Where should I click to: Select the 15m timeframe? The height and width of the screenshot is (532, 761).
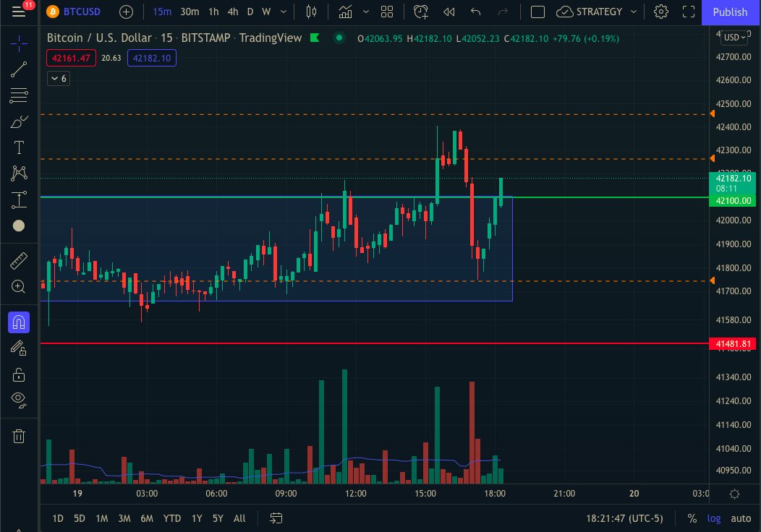(162, 12)
